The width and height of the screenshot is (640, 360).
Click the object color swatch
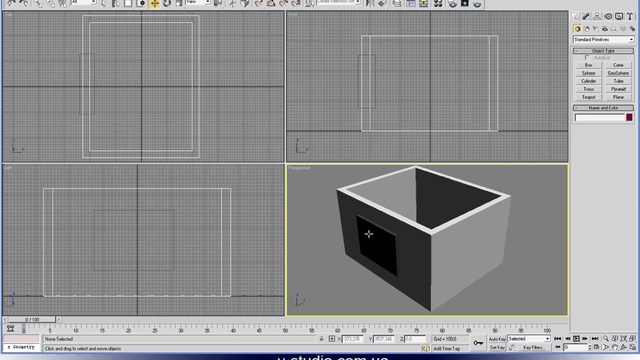click(x=629, y=118)
